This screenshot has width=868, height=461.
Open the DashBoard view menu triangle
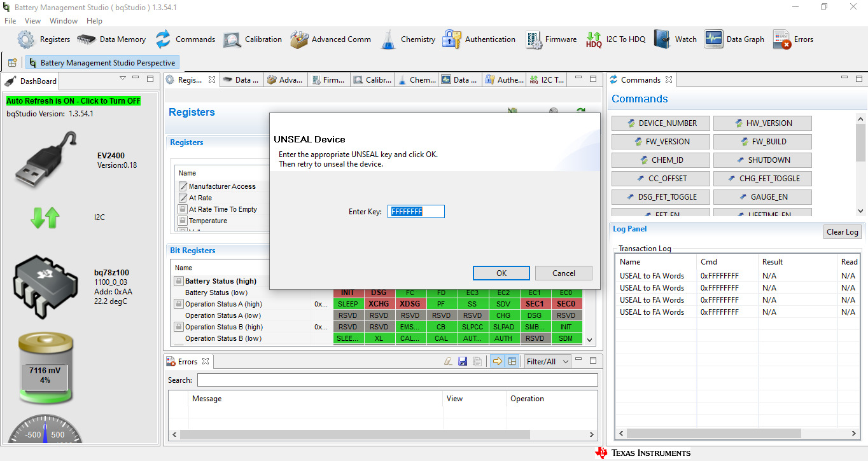pyautogui.click(x=123, y=79)
